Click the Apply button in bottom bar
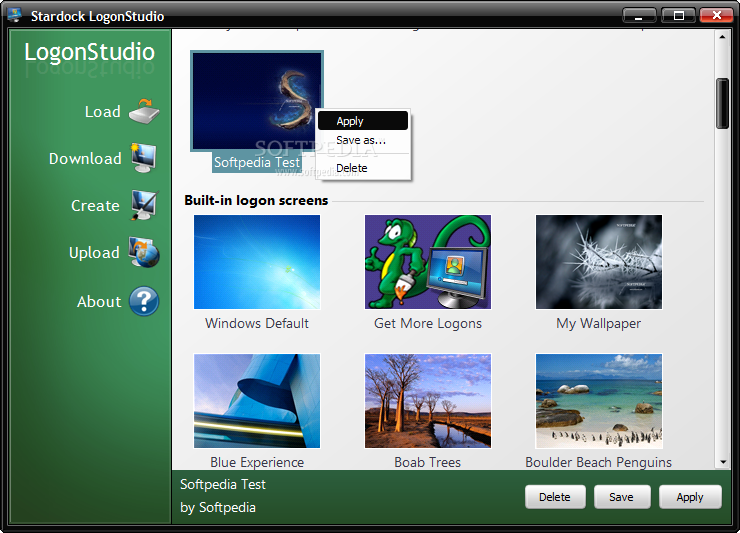 690,497
